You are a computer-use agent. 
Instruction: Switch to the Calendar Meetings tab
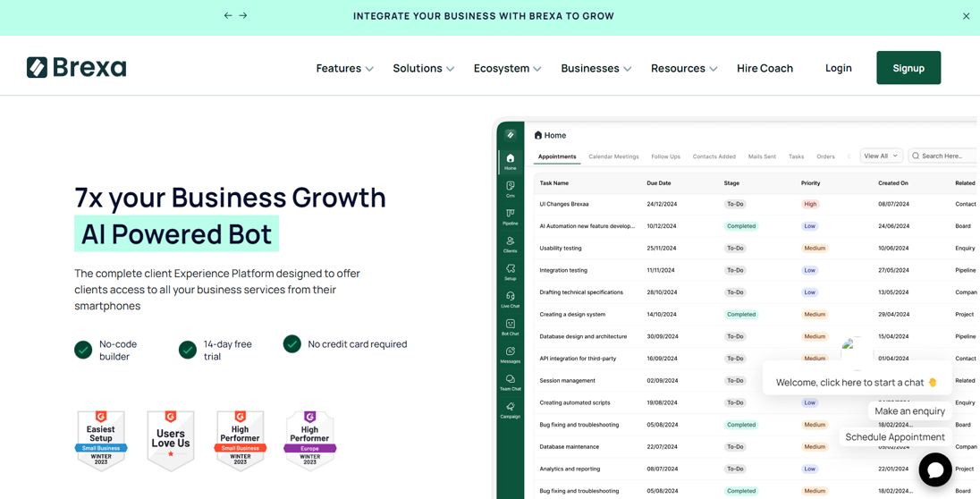613,156
